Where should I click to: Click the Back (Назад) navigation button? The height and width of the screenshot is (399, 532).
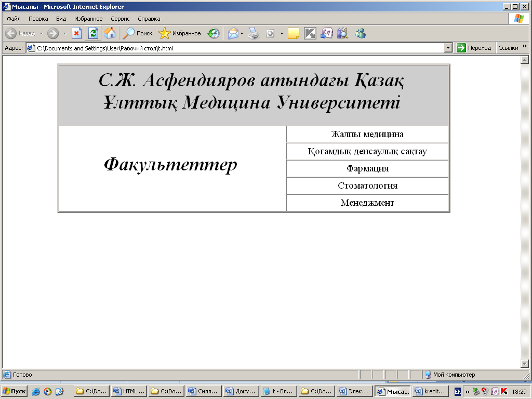(x=20, y=33)
